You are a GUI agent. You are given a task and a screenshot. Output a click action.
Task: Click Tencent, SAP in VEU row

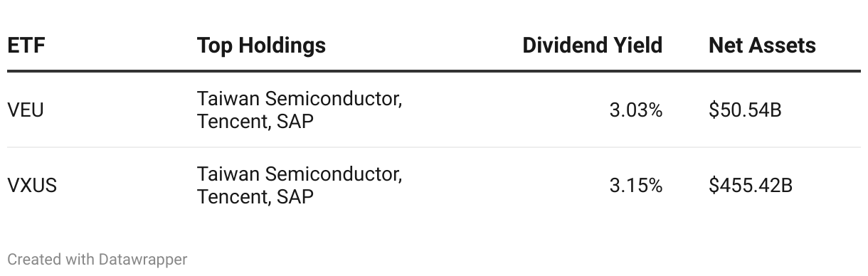pos(255,122)
